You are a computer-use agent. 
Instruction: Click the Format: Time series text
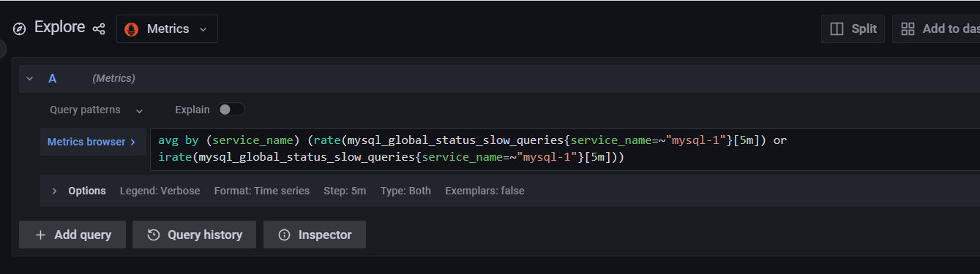click(x=261, y=191)
